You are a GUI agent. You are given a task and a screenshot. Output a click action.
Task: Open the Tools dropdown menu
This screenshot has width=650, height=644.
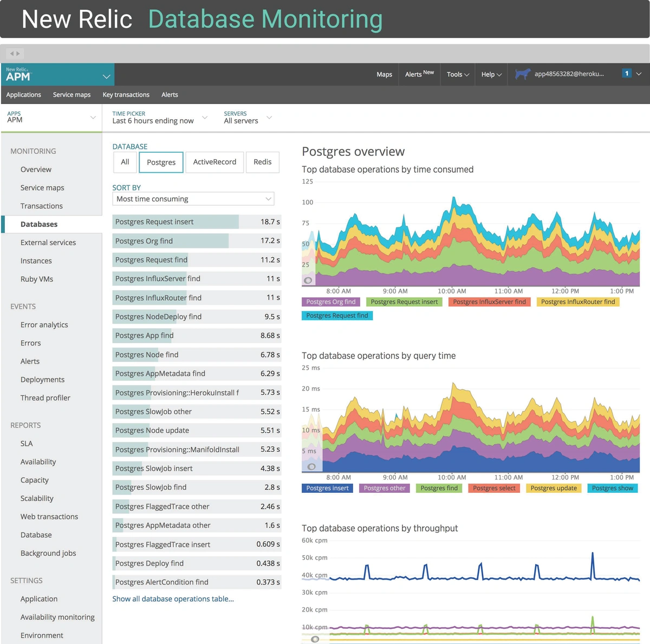[x=458, y=74]
